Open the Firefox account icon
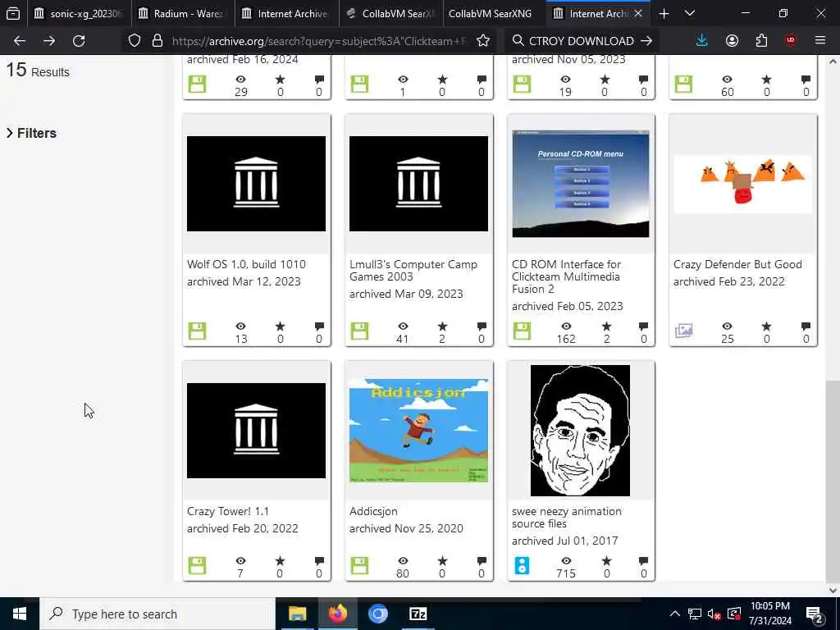Image resolution: width=840 pixels, height=630 pixels. 732,41
